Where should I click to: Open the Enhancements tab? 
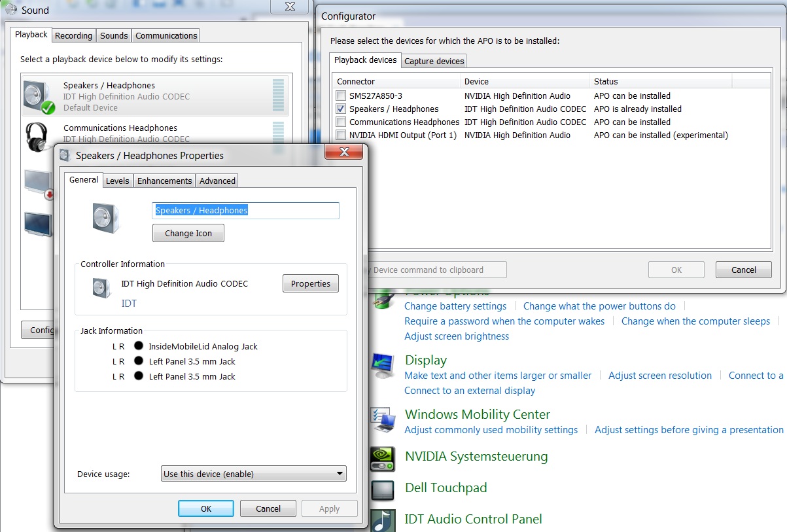165,181
